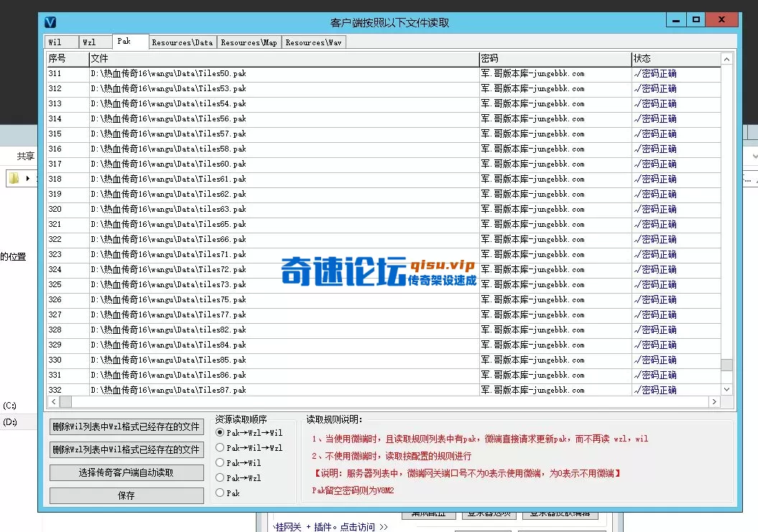
Task: Select the Wzl tab
Action: (94, 42)
